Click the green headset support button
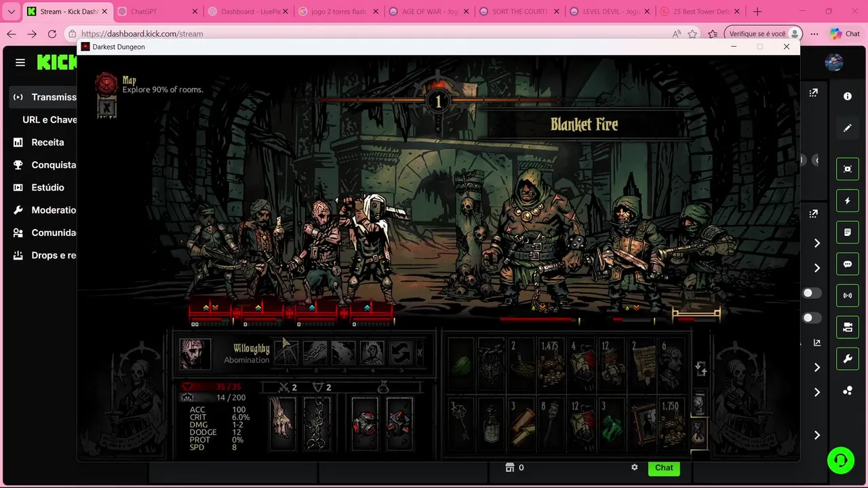868x488 pixels. pyautogui.click(x=841, y=461)
